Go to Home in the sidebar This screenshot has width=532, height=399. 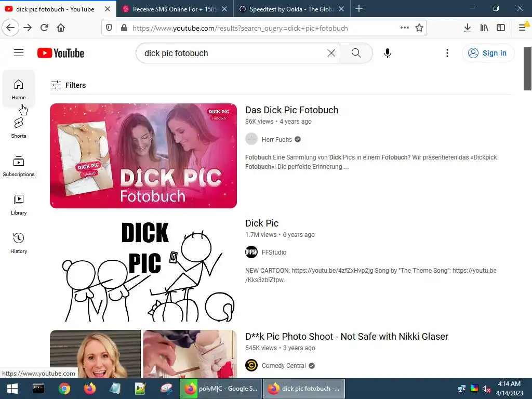coord(19,89)
